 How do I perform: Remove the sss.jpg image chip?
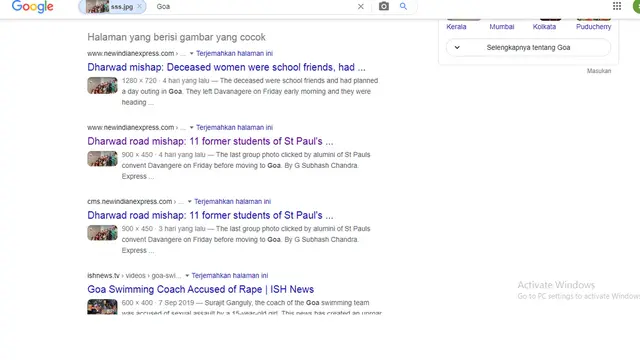pos(139,7)
